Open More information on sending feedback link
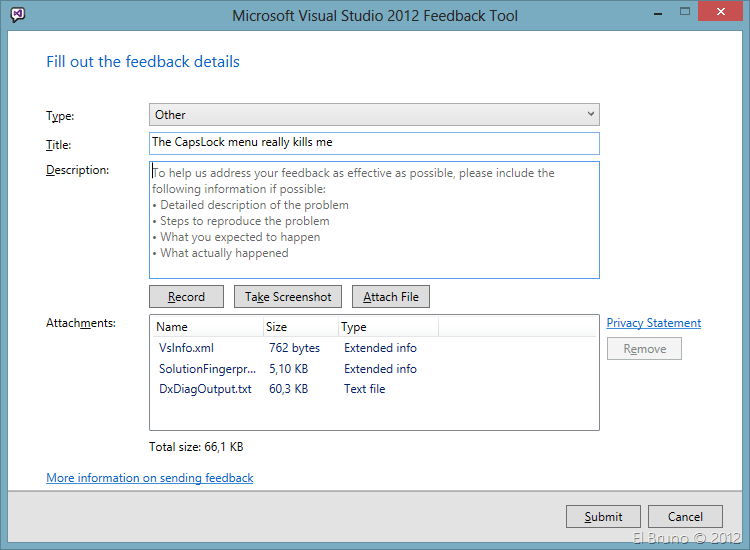 pos(150,478)
